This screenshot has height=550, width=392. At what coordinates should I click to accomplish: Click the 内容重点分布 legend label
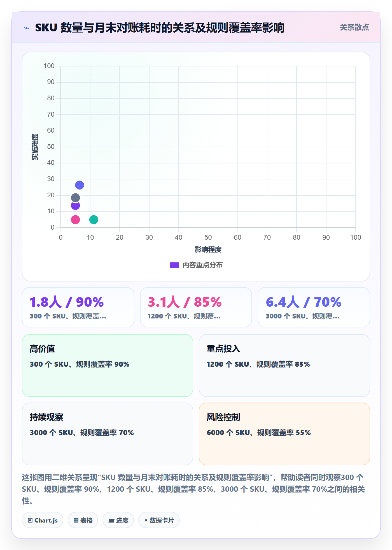pos(202,265)
